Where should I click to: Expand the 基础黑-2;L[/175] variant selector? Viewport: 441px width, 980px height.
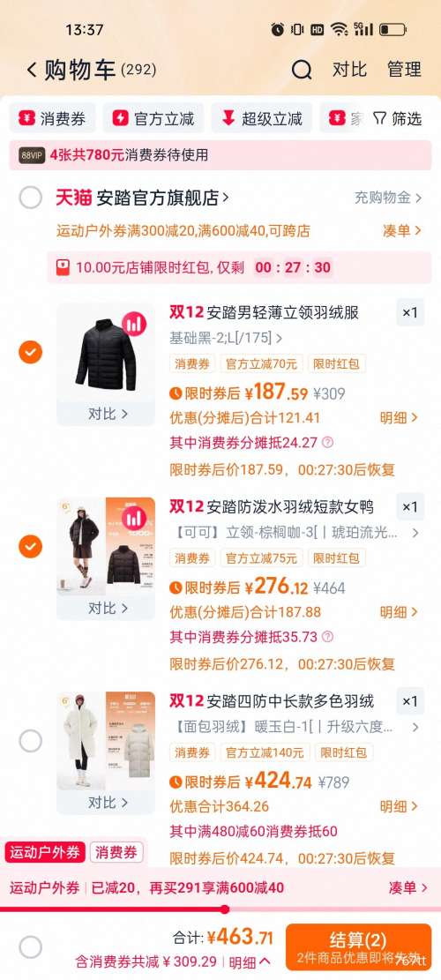[x=226, y=338]
